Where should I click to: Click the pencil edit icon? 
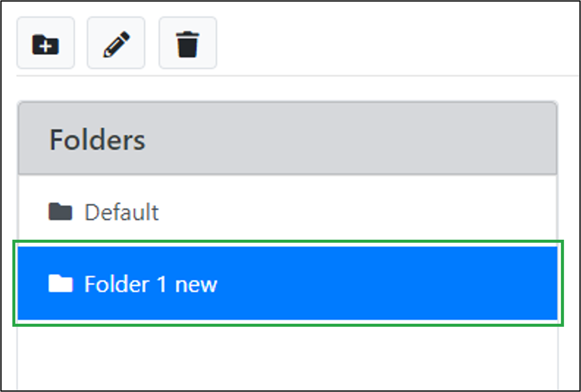coord(116,43)
